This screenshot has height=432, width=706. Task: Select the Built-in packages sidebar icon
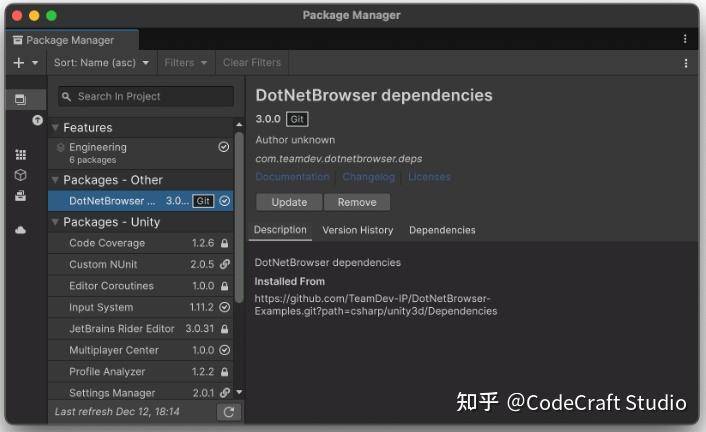click(x=21, y=196)
